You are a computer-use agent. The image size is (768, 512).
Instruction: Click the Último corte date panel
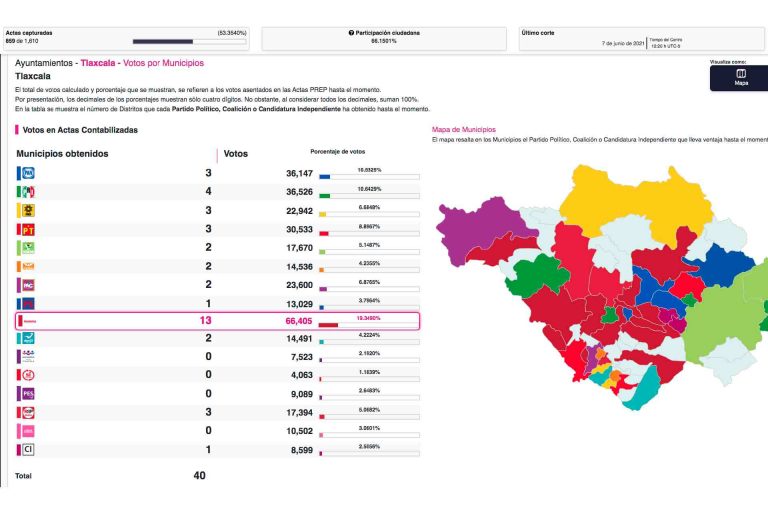pos(642,39)
